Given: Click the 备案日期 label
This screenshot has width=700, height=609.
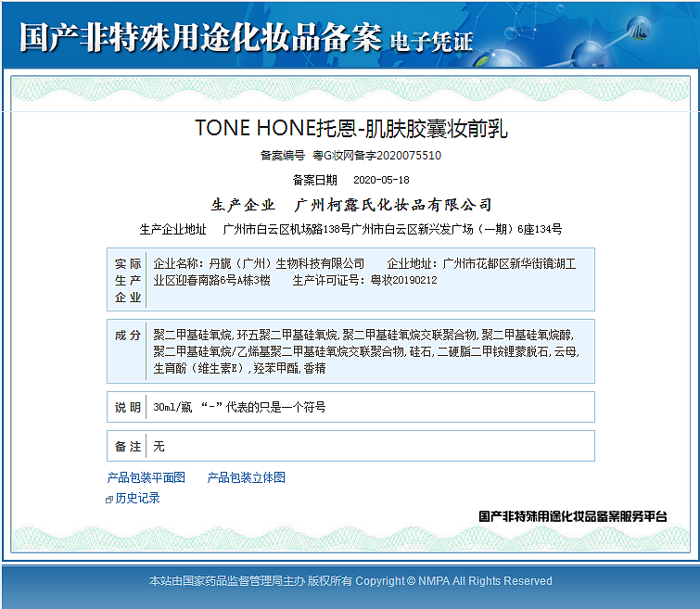Looking at the screenshot, I should pos(314,180).
